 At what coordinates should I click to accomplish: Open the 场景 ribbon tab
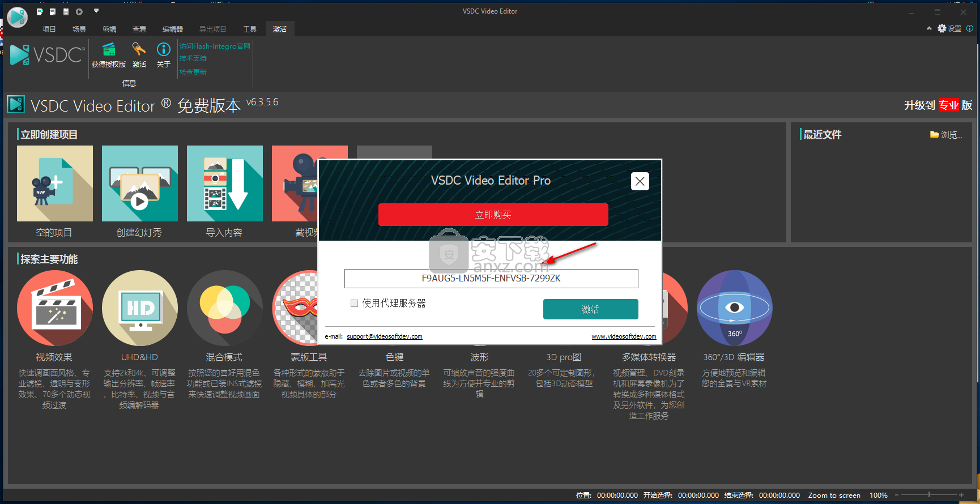(x=79, y=29)
